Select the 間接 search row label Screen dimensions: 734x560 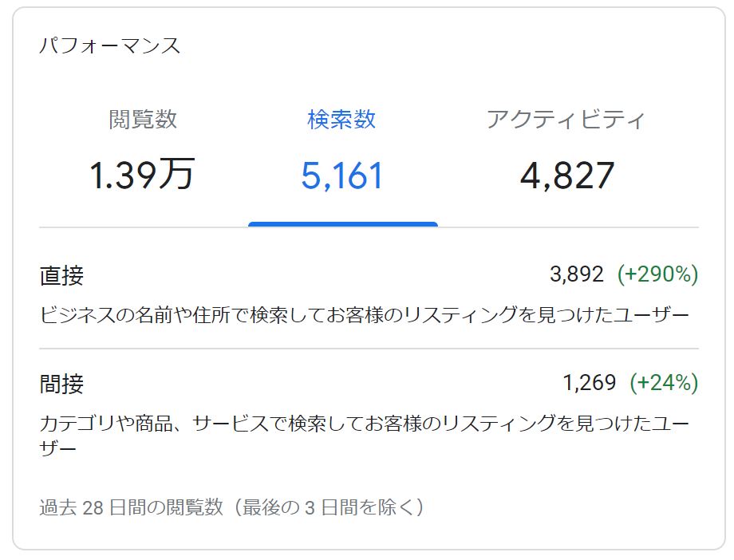[61, 384]
